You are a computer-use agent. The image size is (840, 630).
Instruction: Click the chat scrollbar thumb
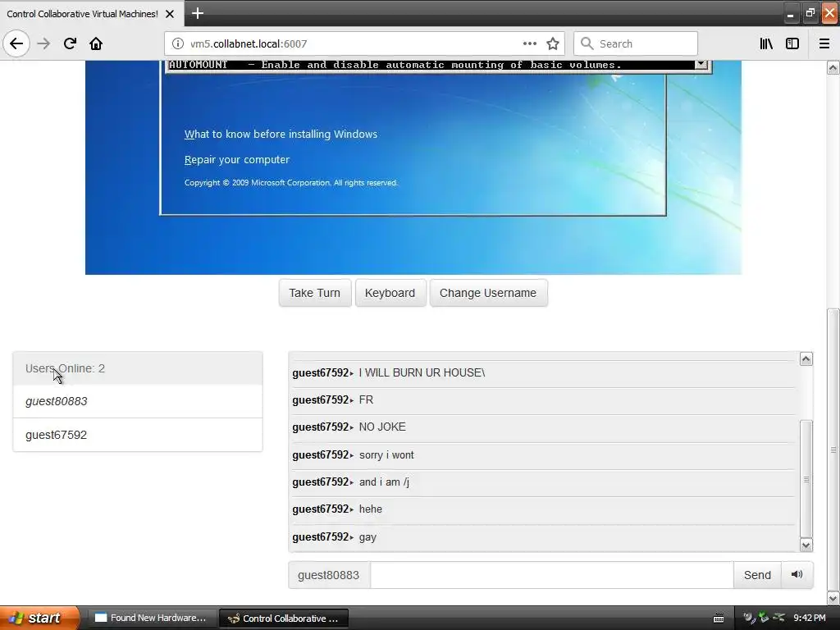(x=806, y=479)
